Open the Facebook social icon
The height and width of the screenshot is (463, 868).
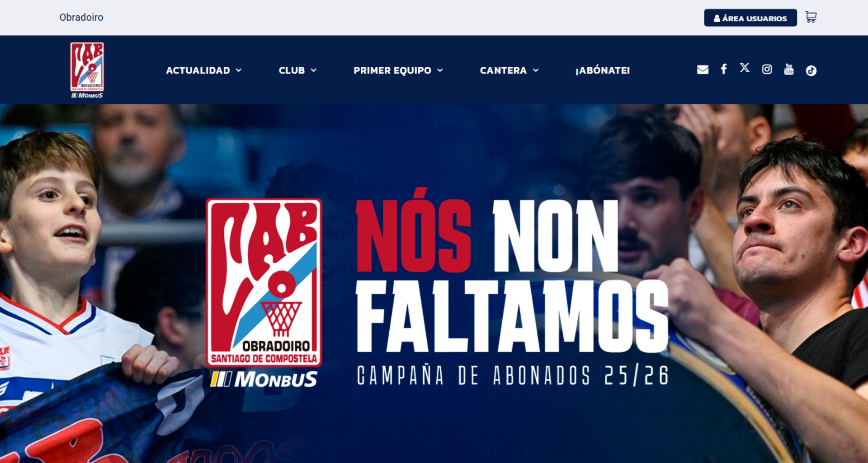[724, 69]
